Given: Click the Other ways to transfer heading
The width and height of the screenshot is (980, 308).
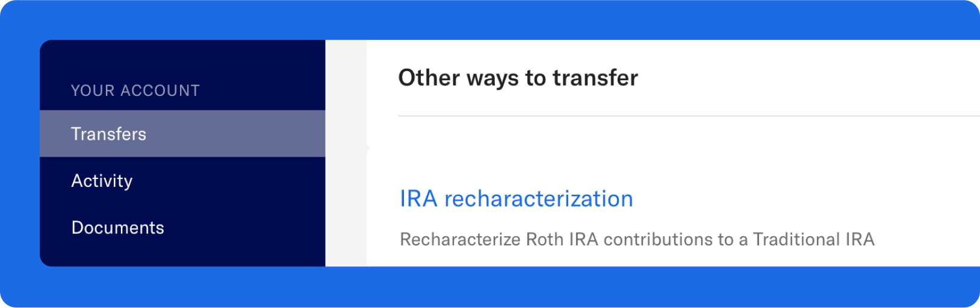Looking at the screenshot, I should coord(518,78).
